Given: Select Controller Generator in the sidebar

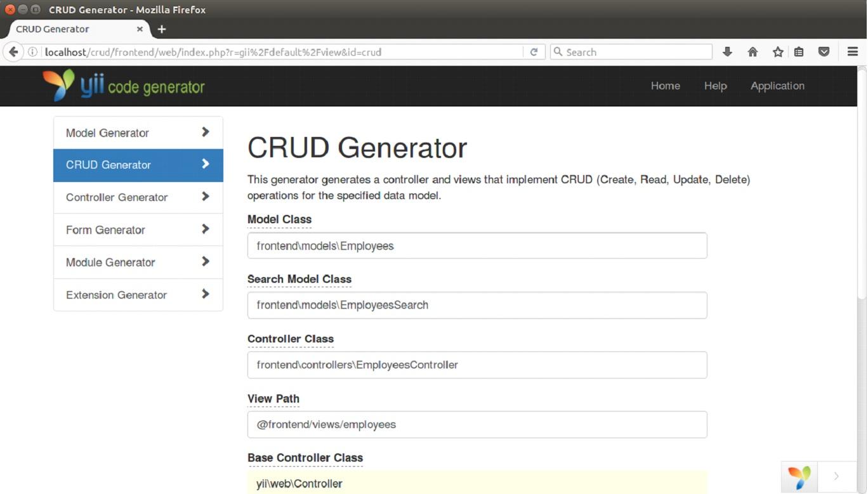Looking at the screenshot, I should pyautogui.click(x=138, y=197).
